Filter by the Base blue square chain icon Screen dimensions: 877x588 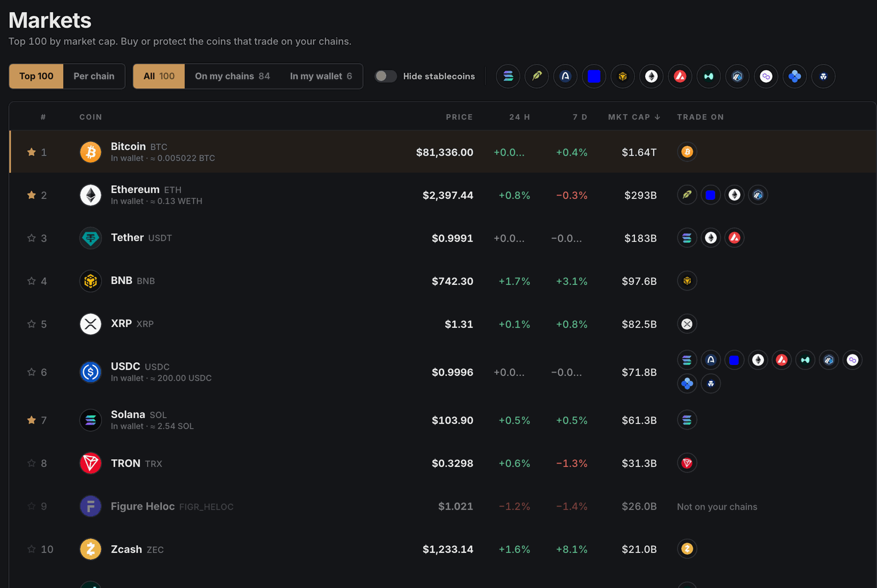(x=594, y=76)
